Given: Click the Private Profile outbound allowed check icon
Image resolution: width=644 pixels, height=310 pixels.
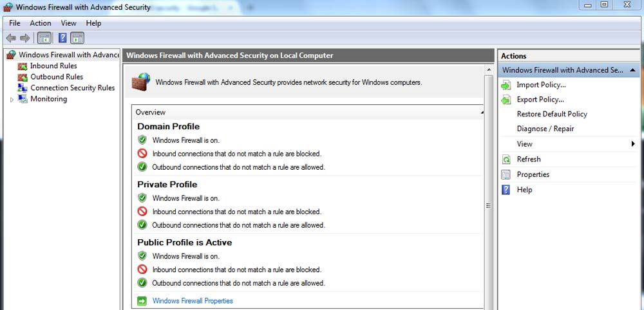Looking at the screenshot, I should 142,224.
